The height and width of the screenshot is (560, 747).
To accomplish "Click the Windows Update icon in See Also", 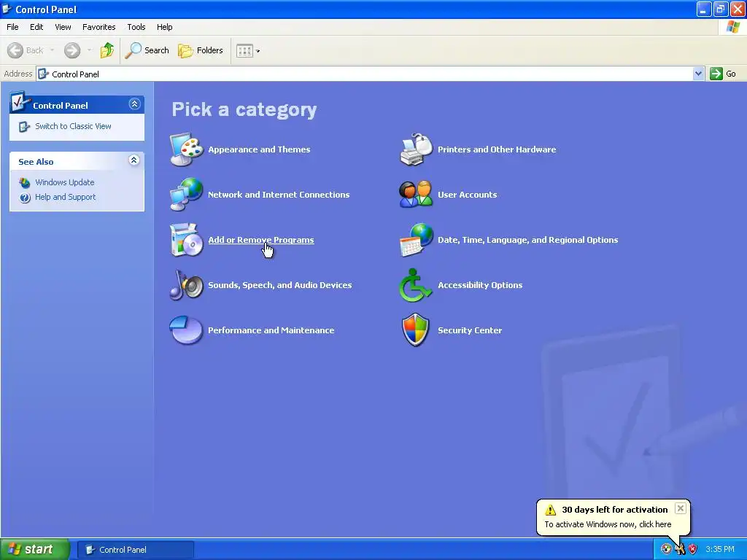I will (x=25, y=182).
